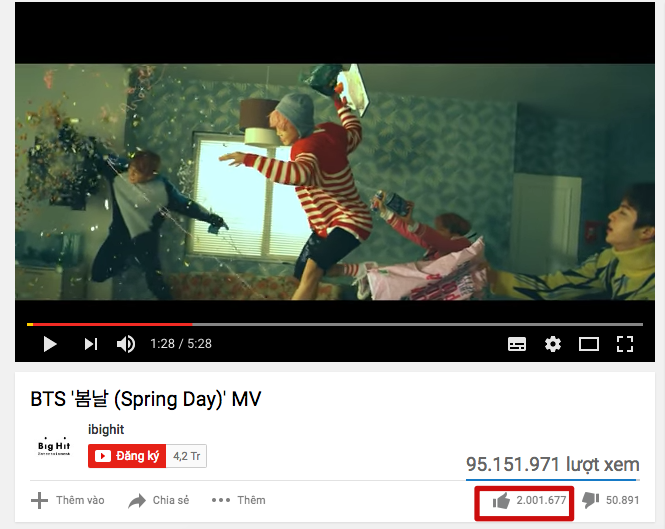Seek along the red progress bar

point(335,325)
